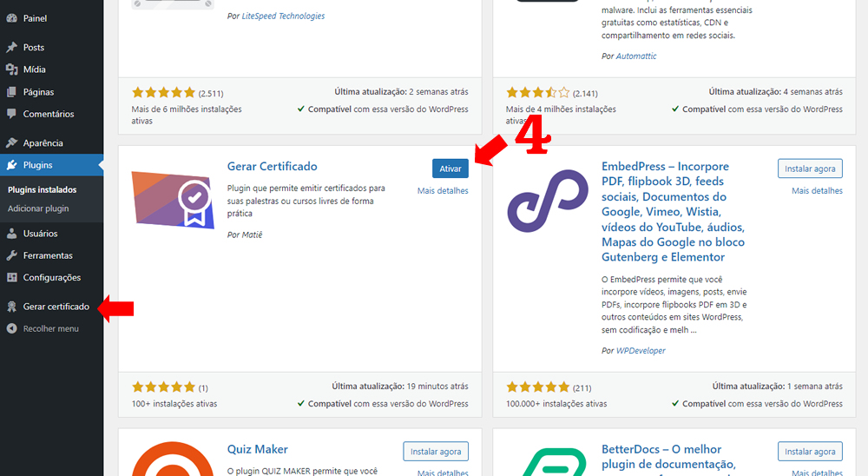Image resolution: width=868 pixels, height=476 pixels.
Task: Click the Plugins plug icon
Action: tap(11, 165)
